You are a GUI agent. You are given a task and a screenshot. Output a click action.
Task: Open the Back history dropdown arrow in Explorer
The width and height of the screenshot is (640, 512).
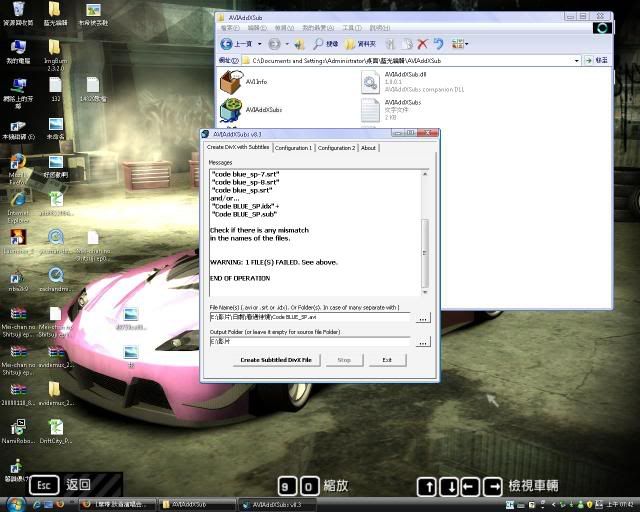pos(260,44)
